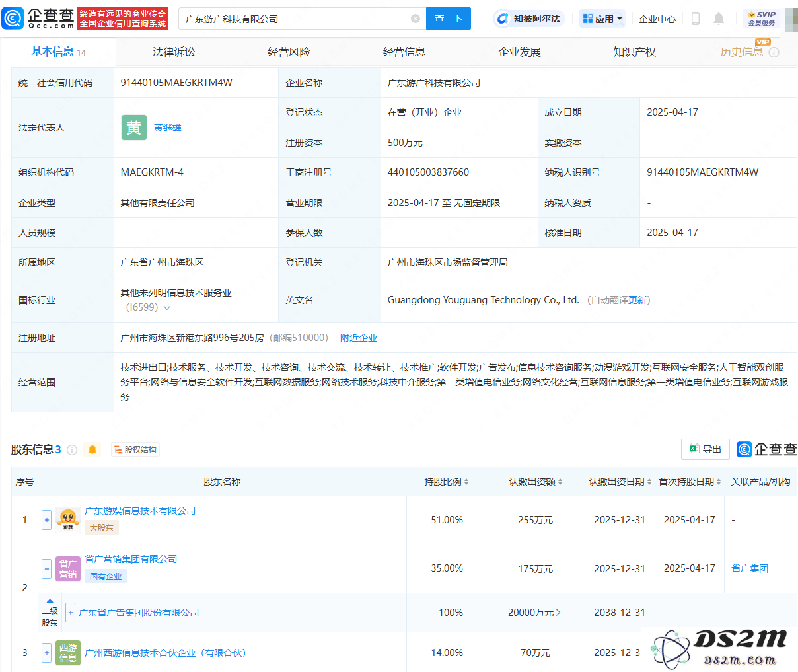The height and width of the screenshot is (672, 798).
Task: Click the 国有企业 tag
Action: click(106, 576)
